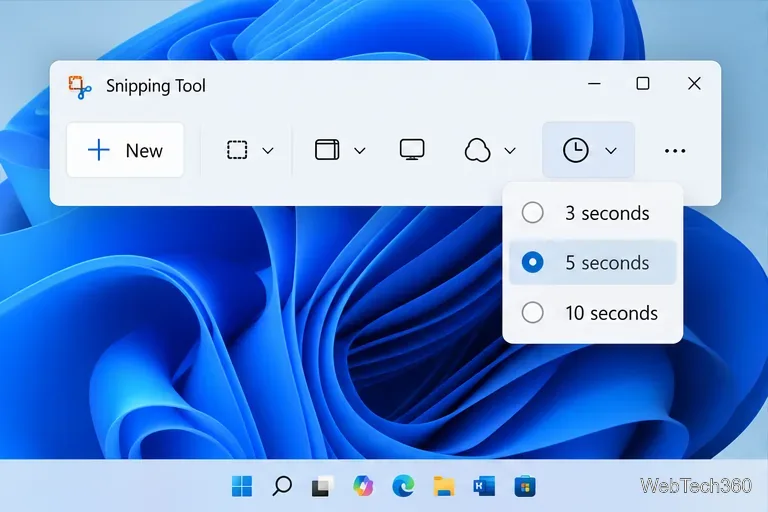This screenshot has width=768, height=512.
Task: Launch Copilot from the taskbar
Action: point(363,486)
